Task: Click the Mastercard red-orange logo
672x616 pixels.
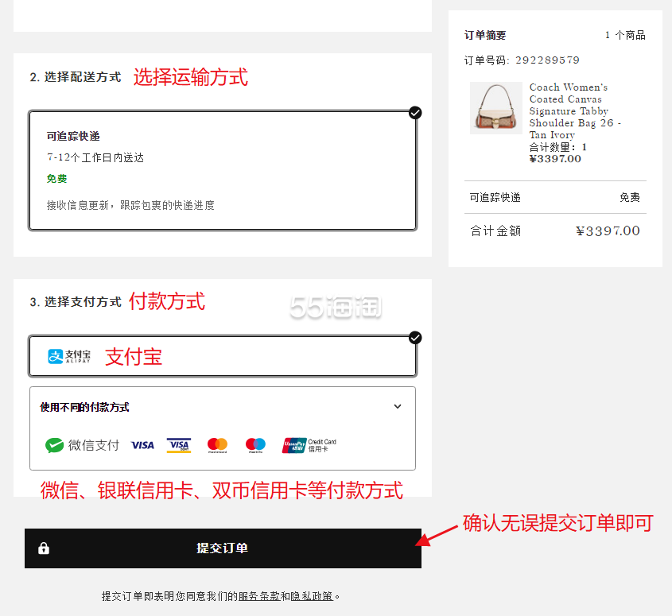Action: [217, 445]
